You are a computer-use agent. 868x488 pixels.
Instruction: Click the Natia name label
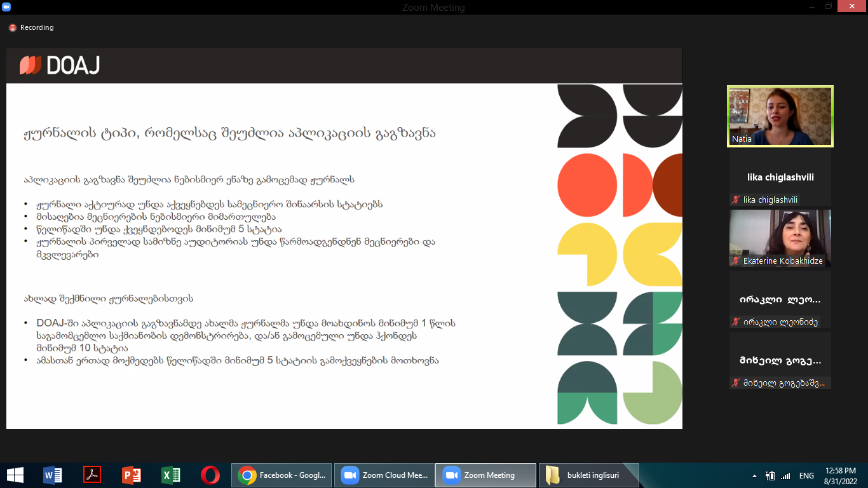[x=742, y=139]
